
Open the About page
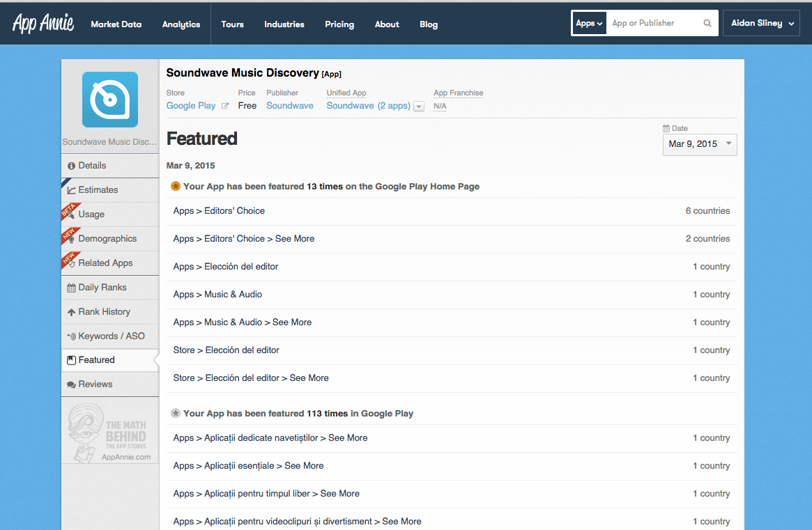point(387,24)
